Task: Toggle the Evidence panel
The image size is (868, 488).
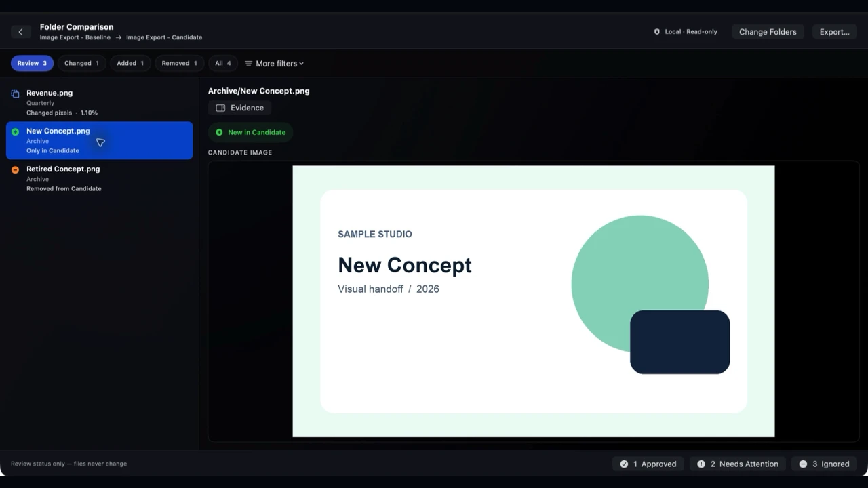Action: (x=240, y=108)
